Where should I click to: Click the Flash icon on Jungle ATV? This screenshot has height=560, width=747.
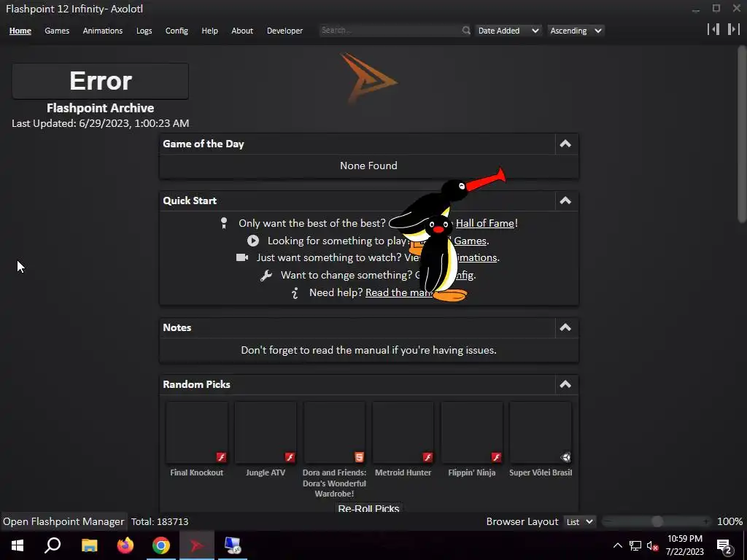click(290, 457)
